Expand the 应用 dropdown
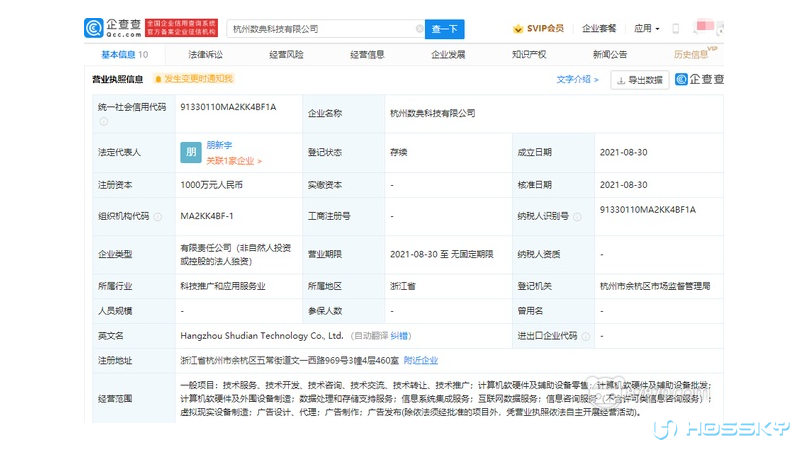Screen dimensions: 800x450 tap(646, 29)
